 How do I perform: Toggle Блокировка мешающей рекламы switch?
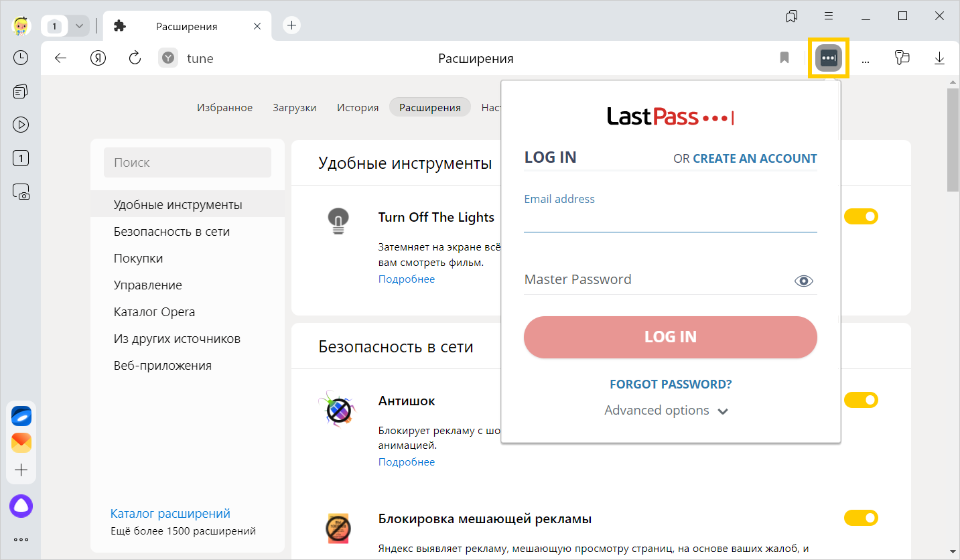click(x=861, y=518)
